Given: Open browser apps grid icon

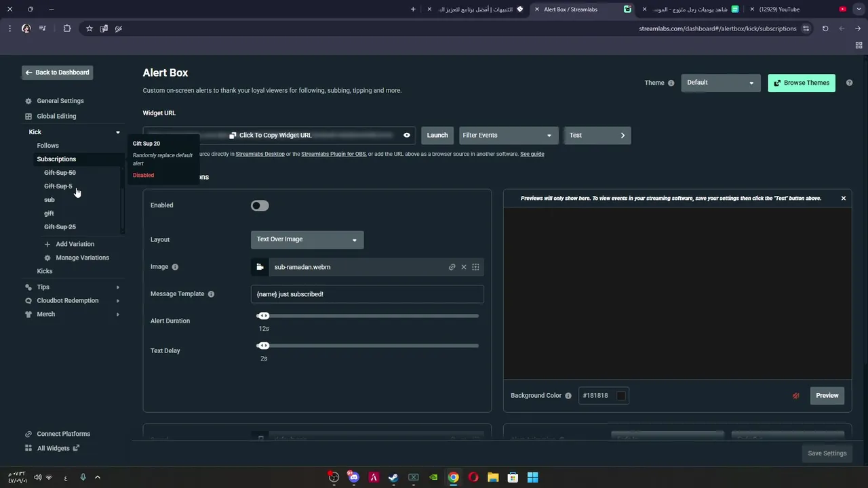Looking at the screenshot, I should coord(859,45).
